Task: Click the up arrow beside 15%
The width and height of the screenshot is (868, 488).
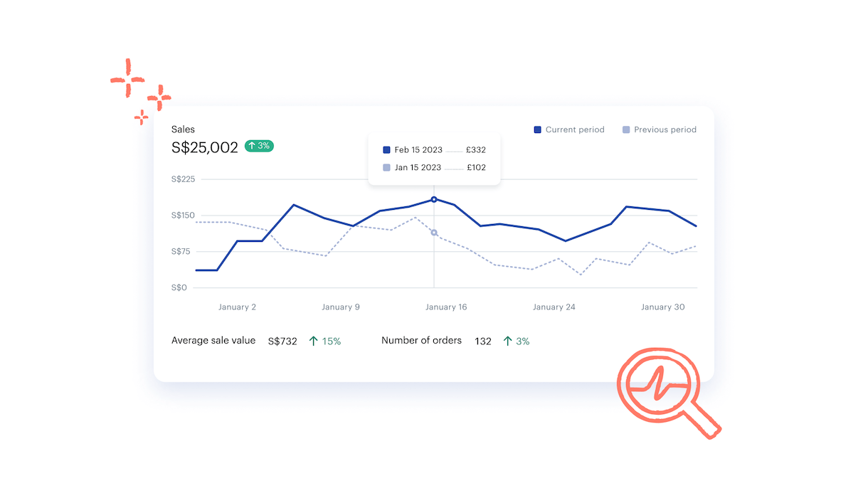Action: pos(314,341)
